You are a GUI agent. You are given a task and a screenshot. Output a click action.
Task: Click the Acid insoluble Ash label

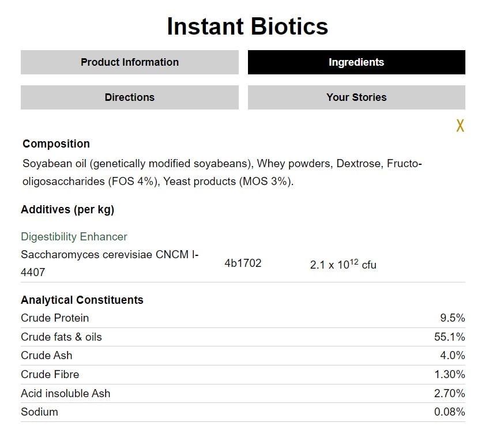point(65,394)
